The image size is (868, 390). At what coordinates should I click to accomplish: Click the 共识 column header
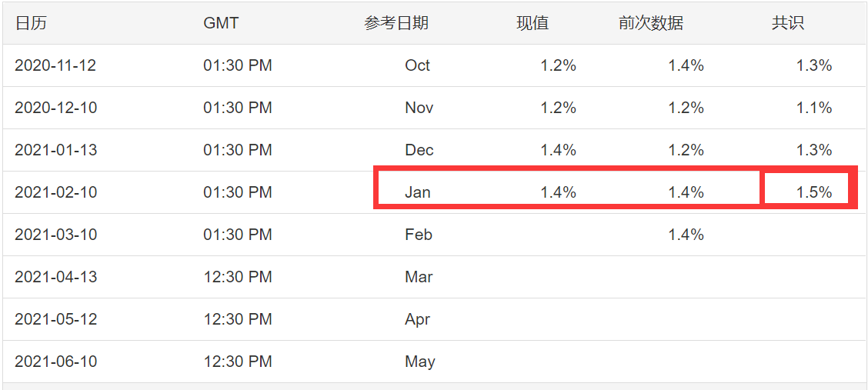788,23
